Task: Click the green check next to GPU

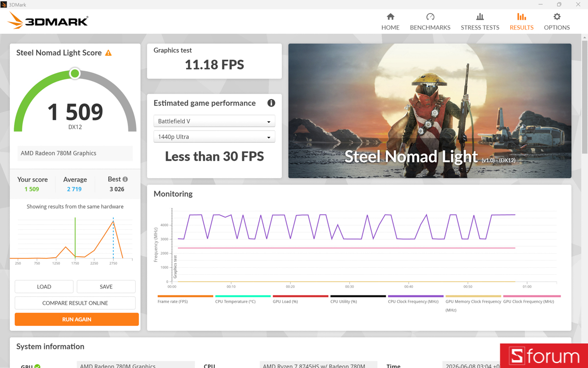Action: pos(37,366)
